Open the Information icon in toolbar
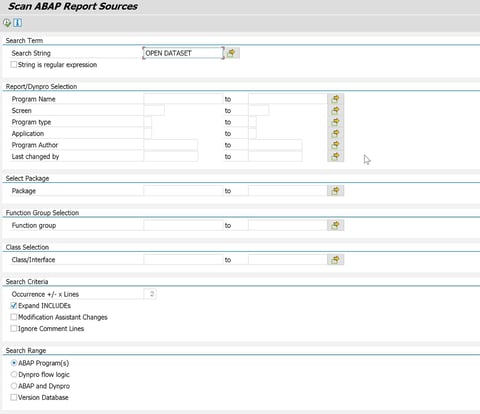The image size is (480, 414). click(x=17, y=23)
